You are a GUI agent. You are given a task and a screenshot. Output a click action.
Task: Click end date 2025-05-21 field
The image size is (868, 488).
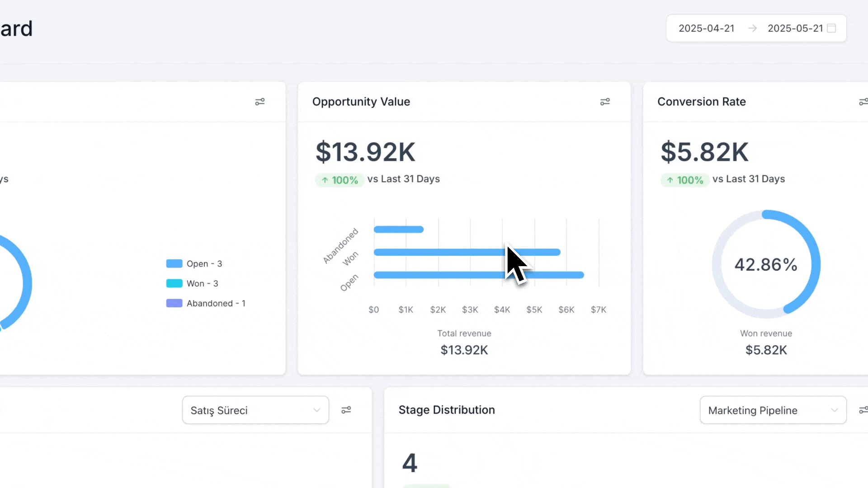click(795, 28)
